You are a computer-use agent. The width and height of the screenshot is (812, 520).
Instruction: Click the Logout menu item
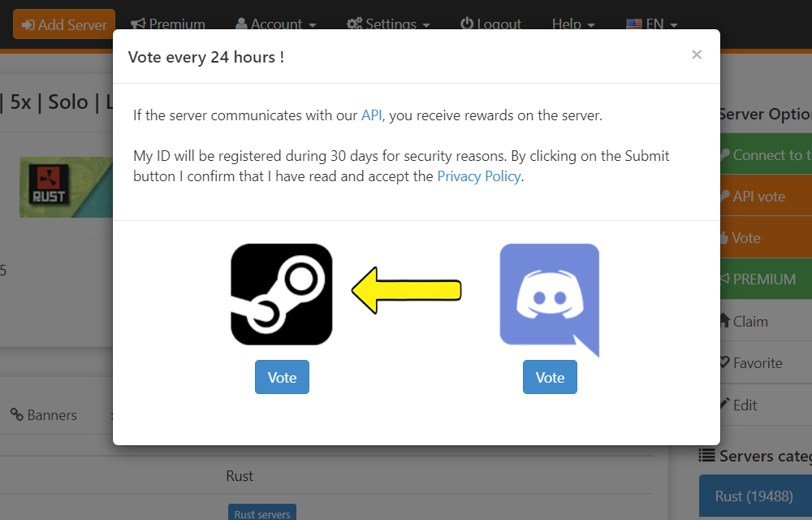coord(490,24)
